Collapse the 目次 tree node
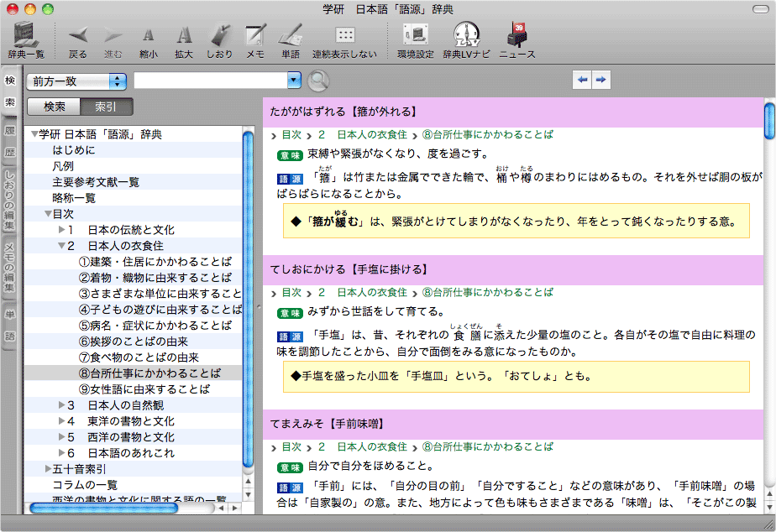Screen dimensions: 776x532 [x=48, y=214]
